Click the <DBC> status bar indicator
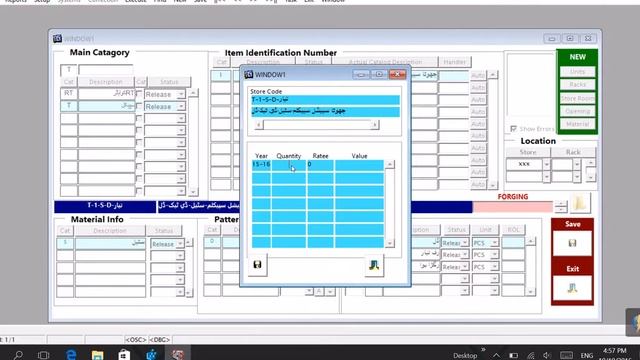The height and width of the screenshot is (360, 640). click(160, 340)
